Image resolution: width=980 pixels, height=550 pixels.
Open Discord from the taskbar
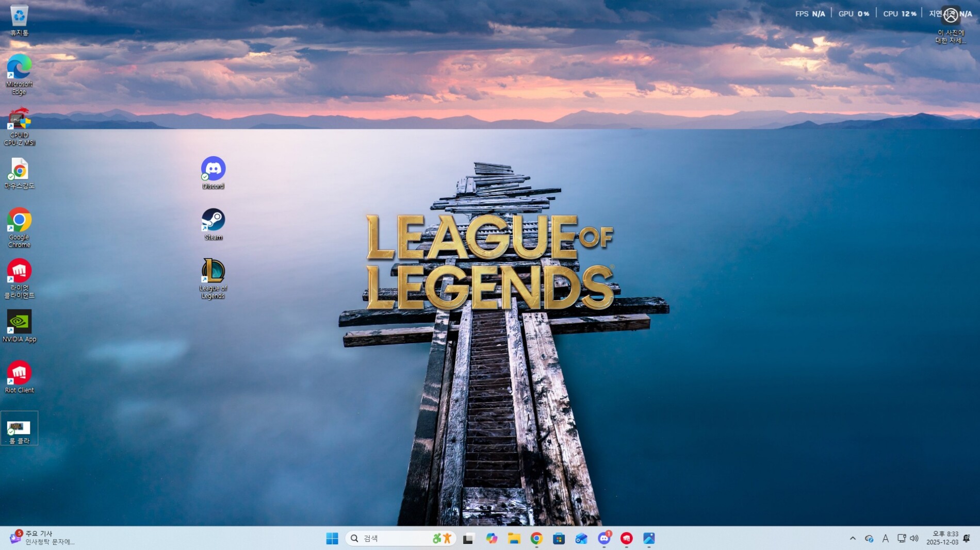point(604,539)
